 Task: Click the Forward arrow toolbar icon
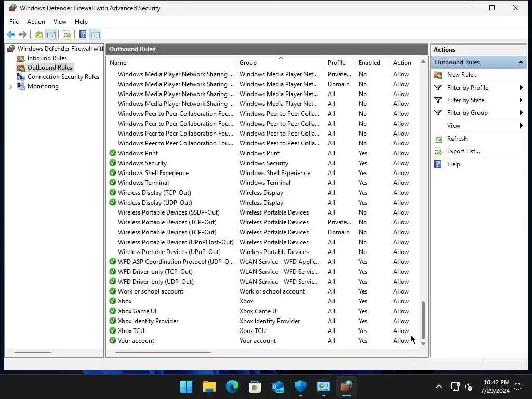(x=23, y=34)
